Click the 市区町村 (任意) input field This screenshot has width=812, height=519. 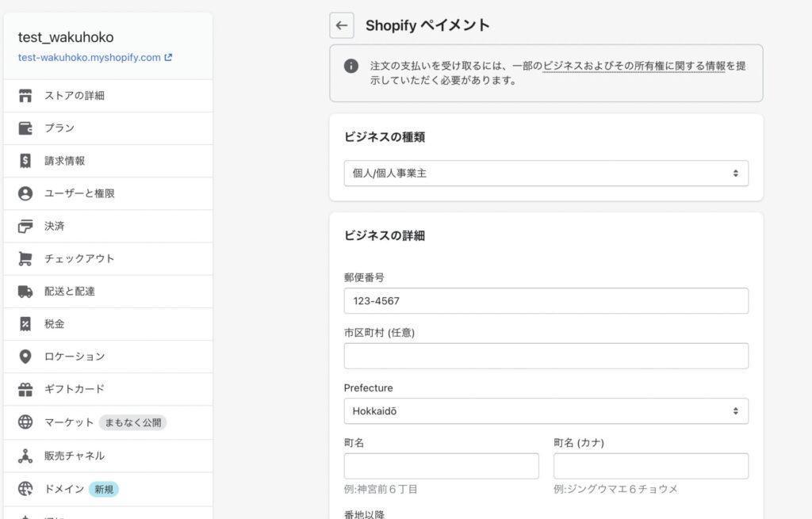[546, 356]
